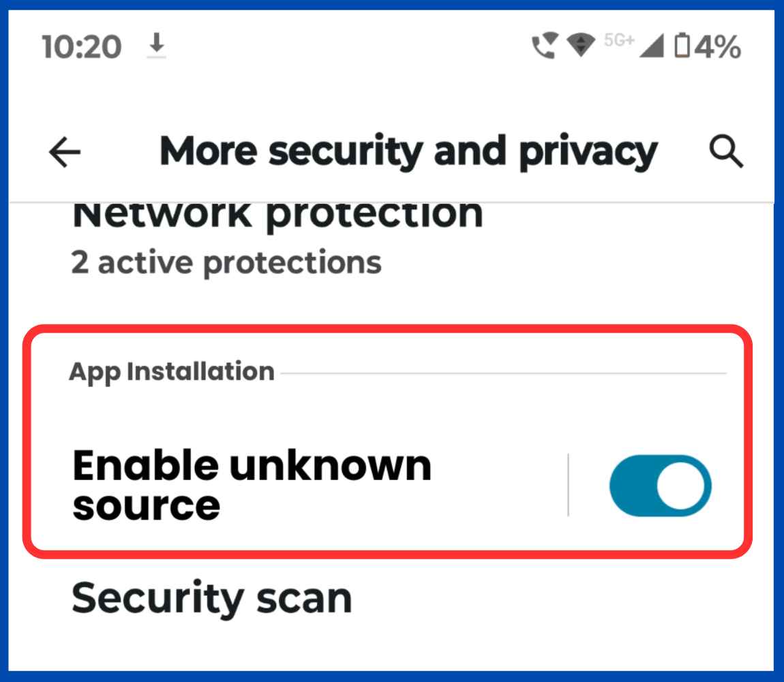Select the download icon in the status bar
Screen dimensions: 784x682
click(155, 46)
